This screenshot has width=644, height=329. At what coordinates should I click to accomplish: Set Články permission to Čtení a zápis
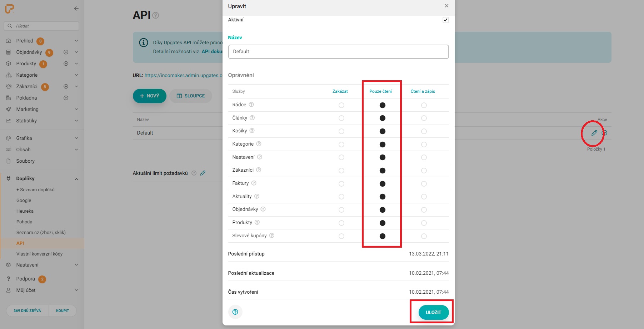424,118
